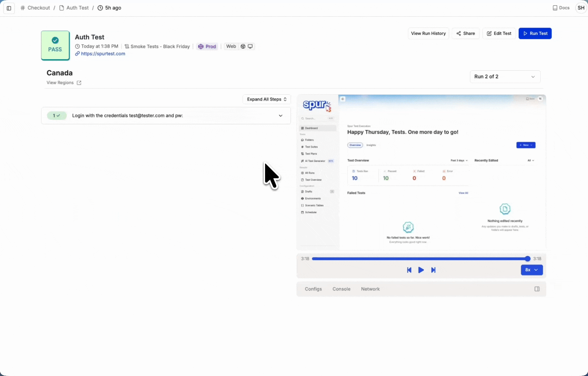Switch to the Configs tab
Viewport: 588px width, 376px height.
pos(313,289)
